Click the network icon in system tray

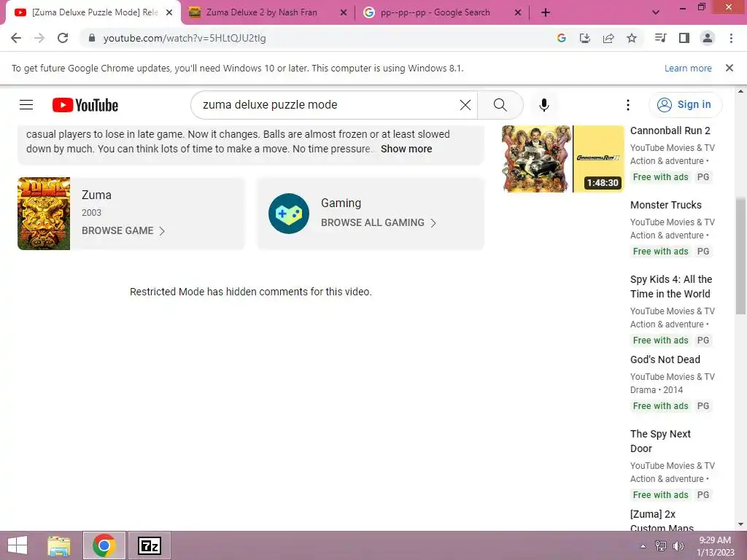[661, 546]
